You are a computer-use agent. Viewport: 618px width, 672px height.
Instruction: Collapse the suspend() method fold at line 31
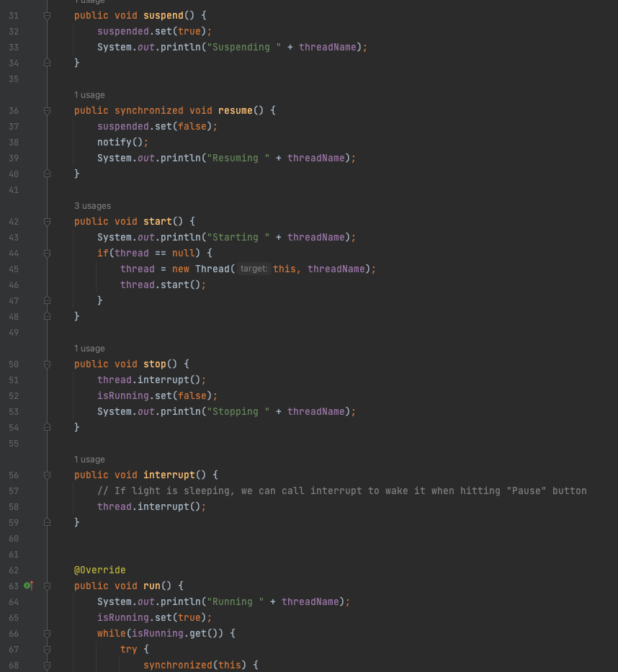coord(47,16)
